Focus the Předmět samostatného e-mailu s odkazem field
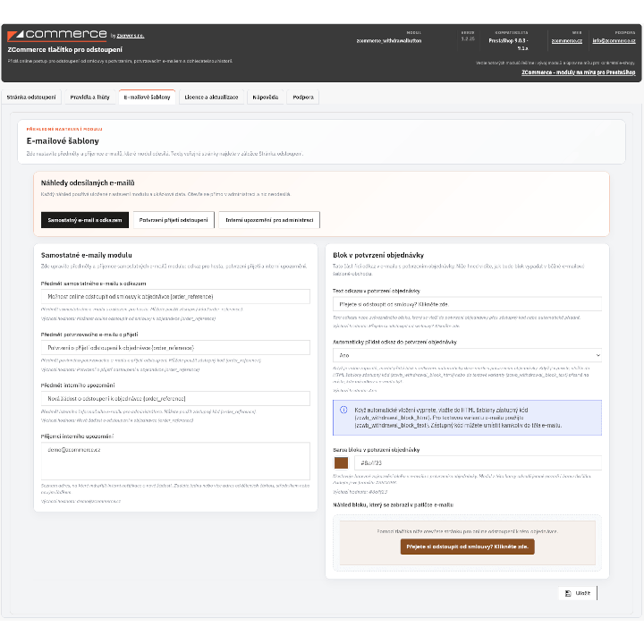Viewport: 644px width, 644px height. 175,297
